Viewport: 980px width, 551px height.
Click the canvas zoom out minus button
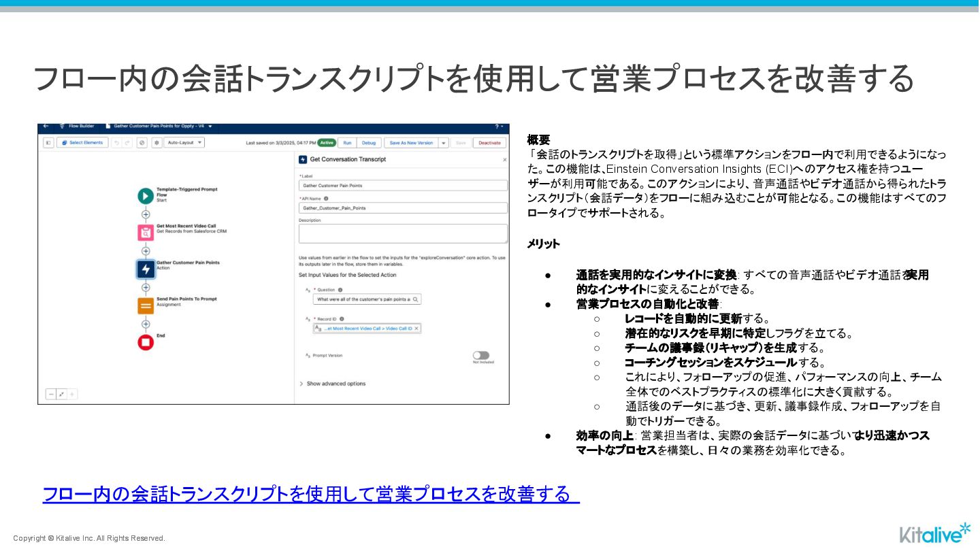[x=51, y=394]
